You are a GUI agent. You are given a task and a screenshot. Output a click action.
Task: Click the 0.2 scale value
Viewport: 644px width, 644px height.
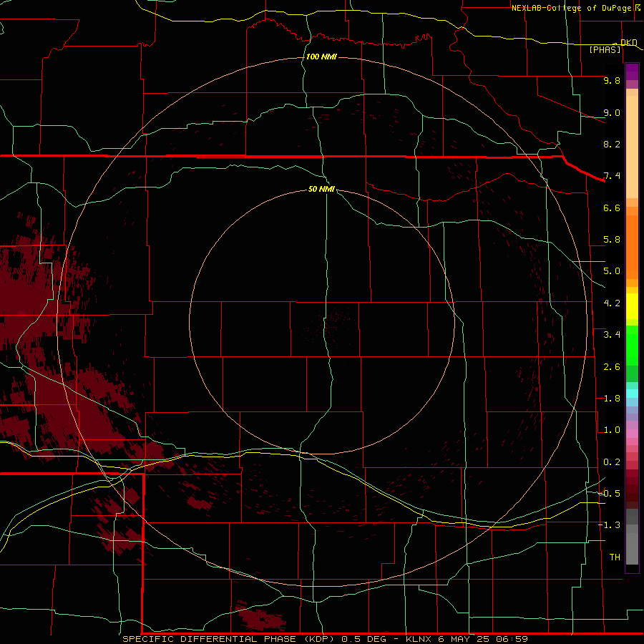(612, 462)
